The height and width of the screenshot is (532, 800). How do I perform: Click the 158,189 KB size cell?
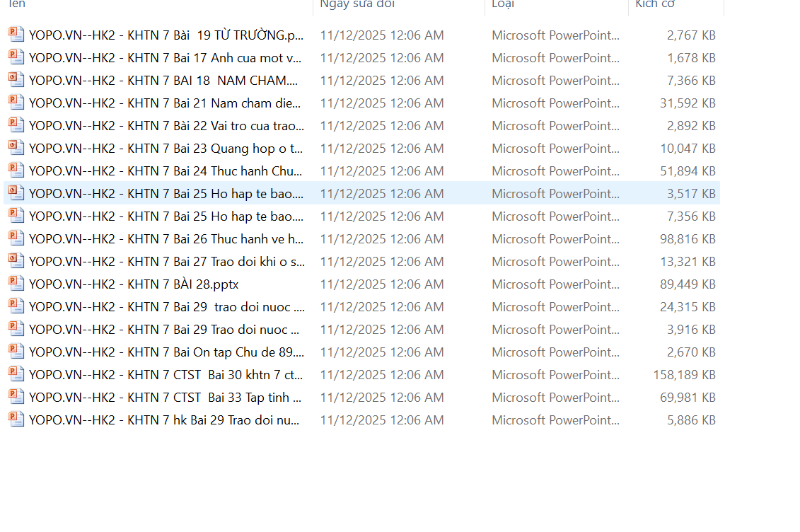point(684,374)
